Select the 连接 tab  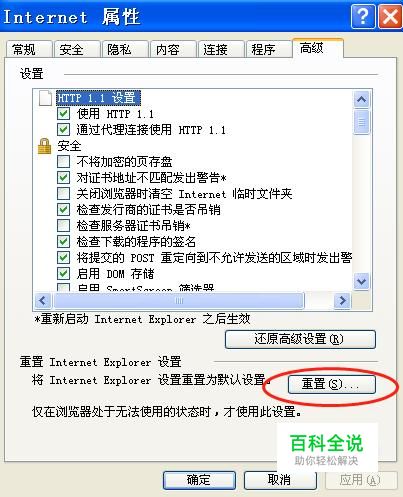(221, 50)
